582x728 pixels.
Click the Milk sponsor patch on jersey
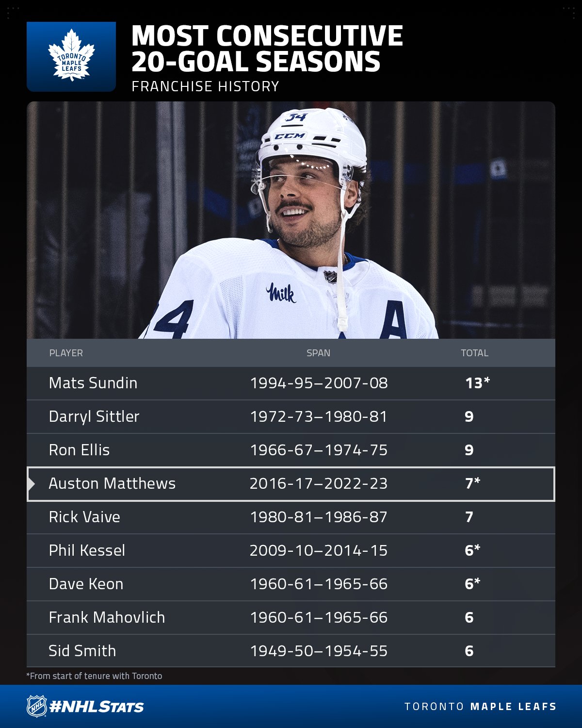[x=281, y=293]
